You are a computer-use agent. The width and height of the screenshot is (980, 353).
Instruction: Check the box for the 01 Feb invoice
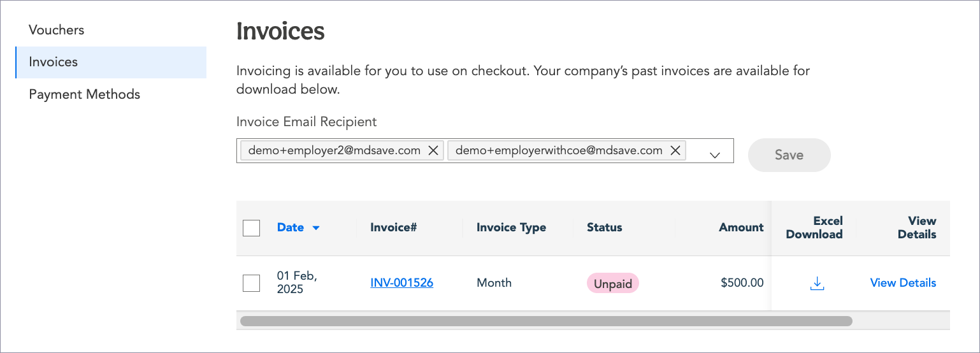[x=252, y=283]
